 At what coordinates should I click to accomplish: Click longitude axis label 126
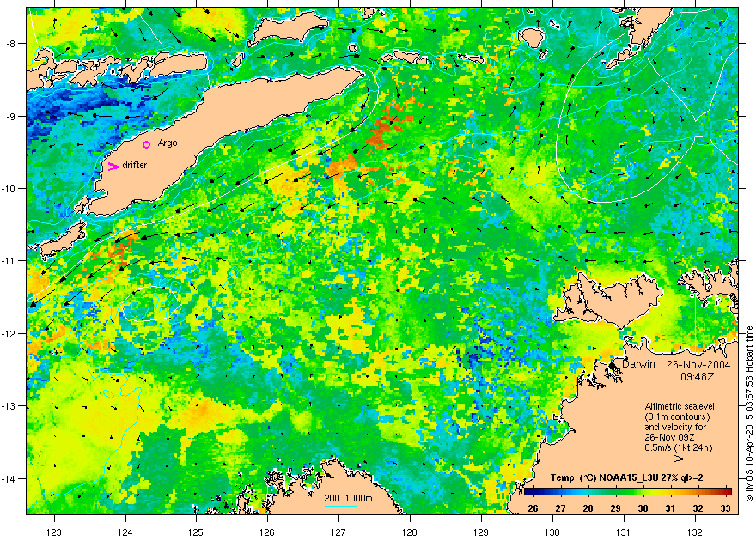[267, 532]
